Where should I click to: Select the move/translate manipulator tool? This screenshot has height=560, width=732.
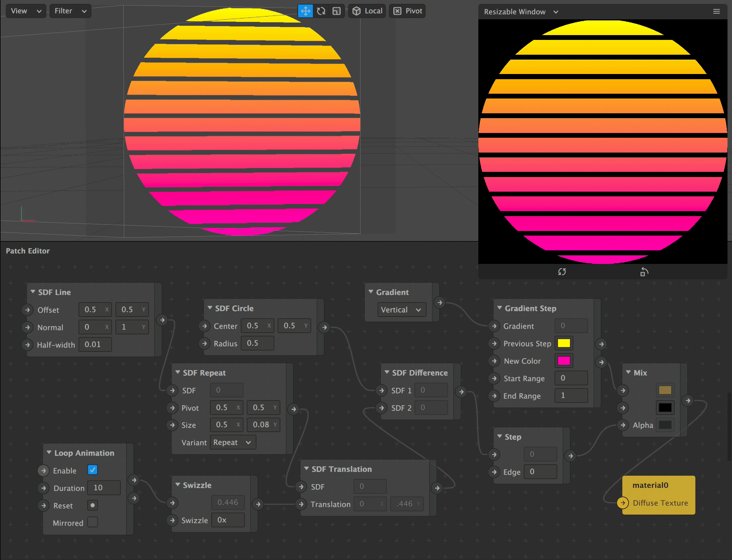pyautogui.click(x=305, y=11)
